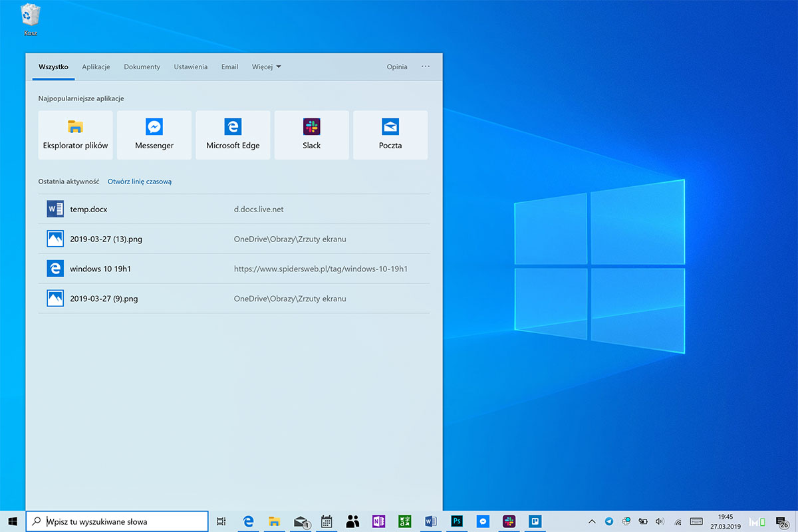The height and width of the screenshot is (532, 798).
Task: Open temp.docx from recent activity
Action: (233, 209)
